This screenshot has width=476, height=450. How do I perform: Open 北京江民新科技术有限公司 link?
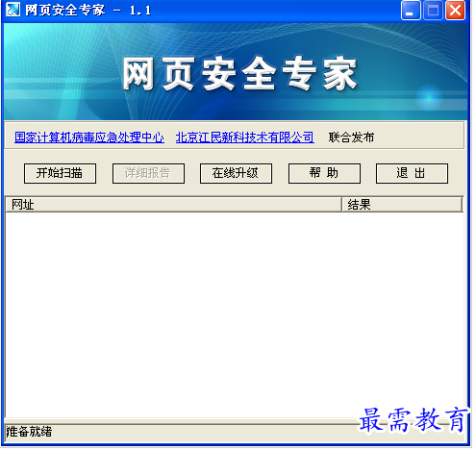pos(245,137)
